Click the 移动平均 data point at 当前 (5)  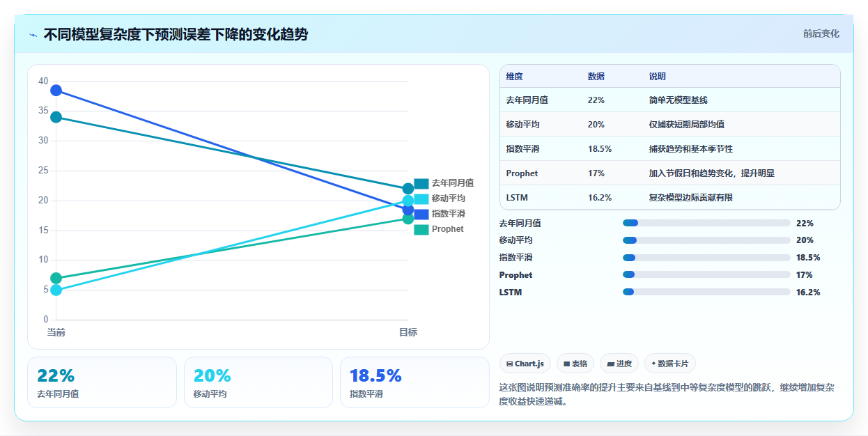56,290
